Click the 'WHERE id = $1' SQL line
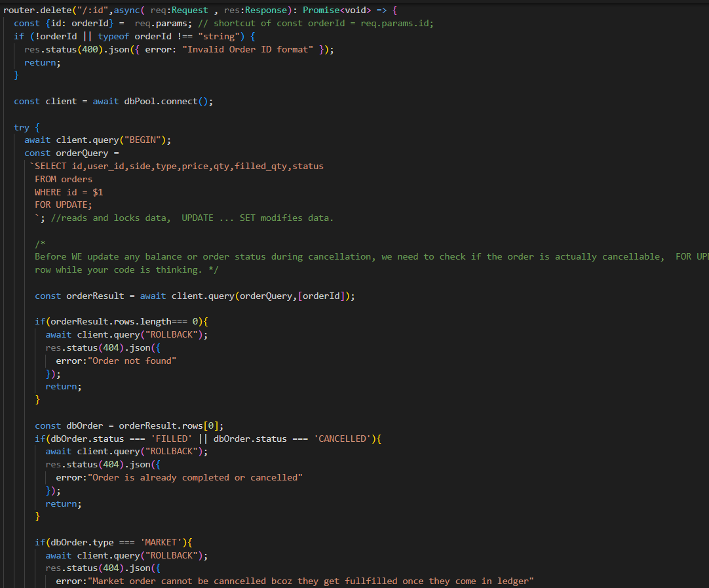This screenshot has height=588, width=709. point(69,192)
